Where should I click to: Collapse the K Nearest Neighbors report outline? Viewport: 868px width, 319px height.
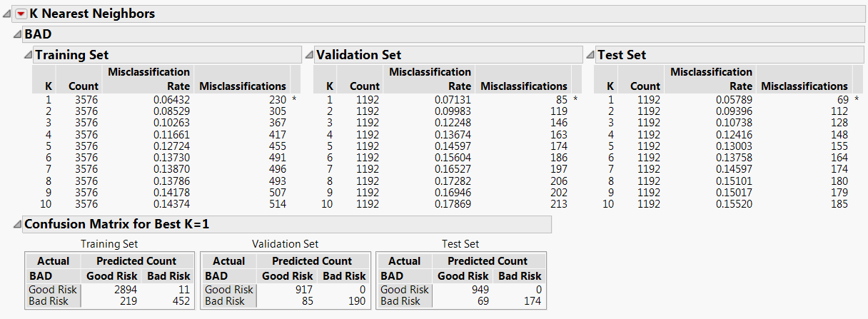7,14
